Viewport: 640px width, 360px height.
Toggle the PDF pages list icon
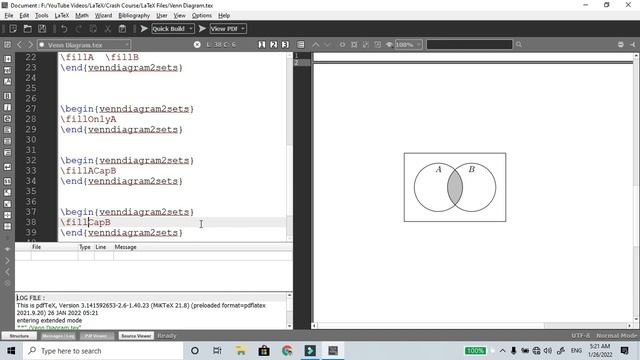click(x=301, y=44)
